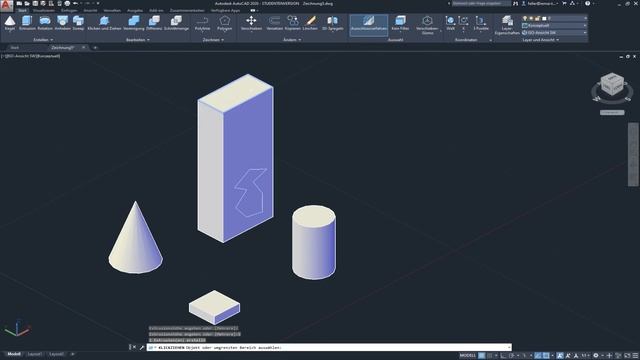This screenshot has width=640, height=360.
Task: Click the cylinder solid in the viewport
Action: tap(314, 242)
